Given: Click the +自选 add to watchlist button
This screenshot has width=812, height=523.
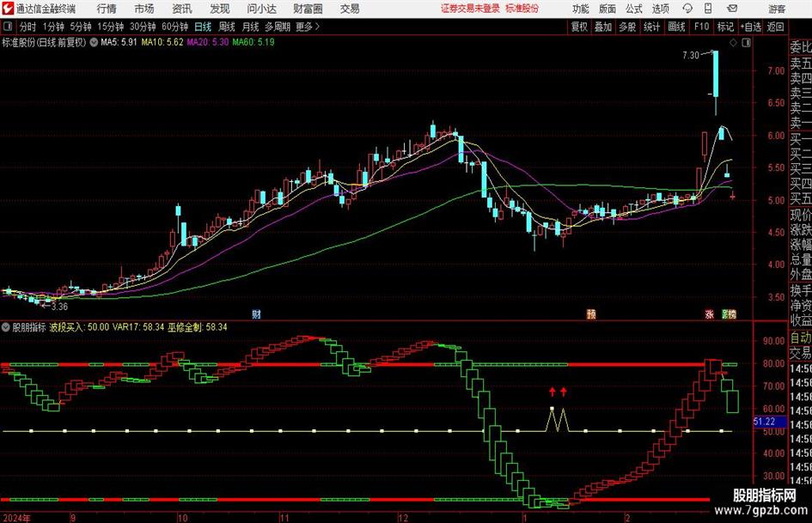Looking at the screenshot, I should 750,27.
